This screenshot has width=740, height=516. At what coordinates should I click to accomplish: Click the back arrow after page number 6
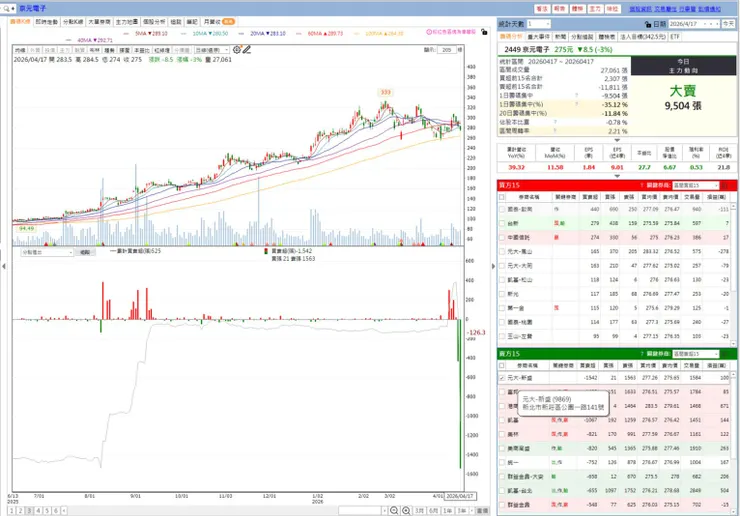[x=64, y=510]
